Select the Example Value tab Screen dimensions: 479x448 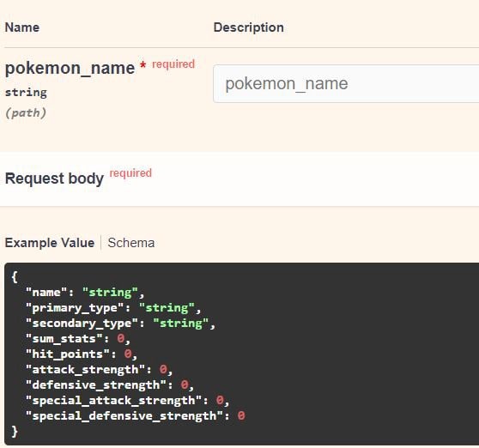coord(50,243)
